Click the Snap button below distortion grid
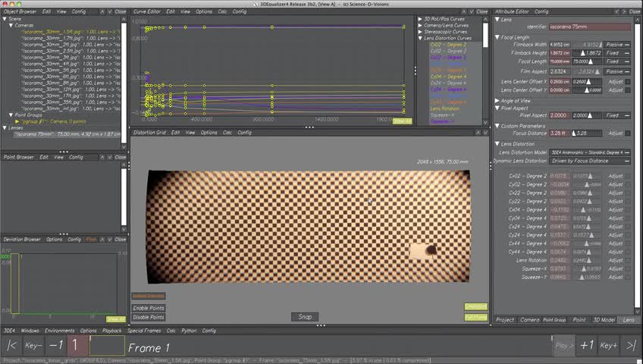 click(x=305, y=317)
